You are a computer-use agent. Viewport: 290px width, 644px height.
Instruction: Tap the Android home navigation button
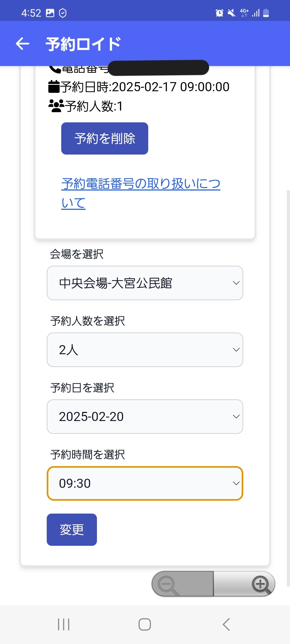pos(144,624)
